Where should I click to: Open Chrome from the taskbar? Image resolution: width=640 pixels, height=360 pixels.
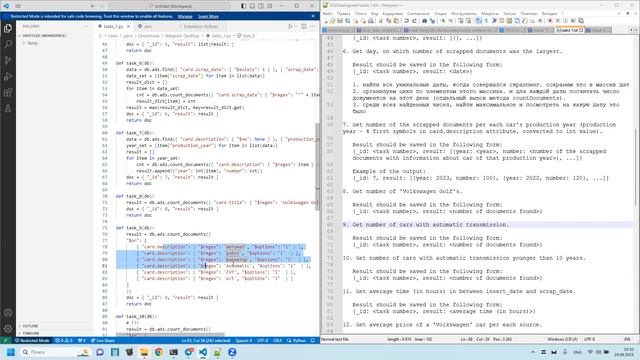click(x=159, y=352)
